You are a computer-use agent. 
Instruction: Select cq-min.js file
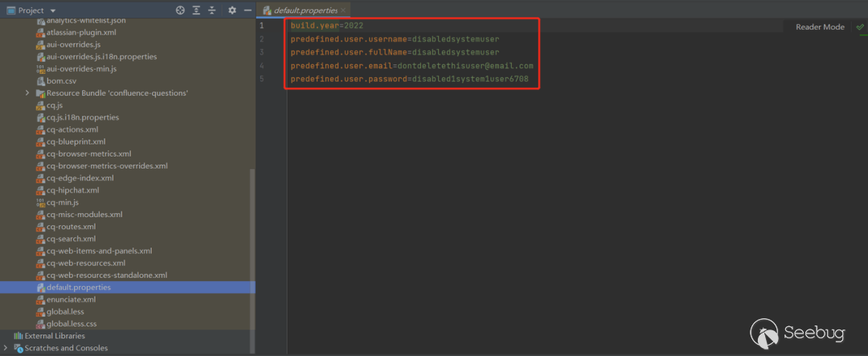pos(63,202)
